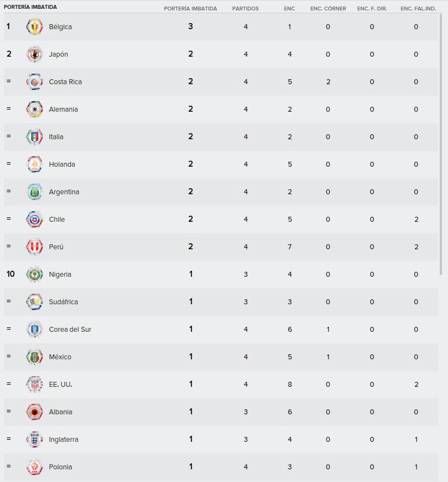Open the Corea del Sur team link
Screen dimensions: 448x482
point(70,329)
